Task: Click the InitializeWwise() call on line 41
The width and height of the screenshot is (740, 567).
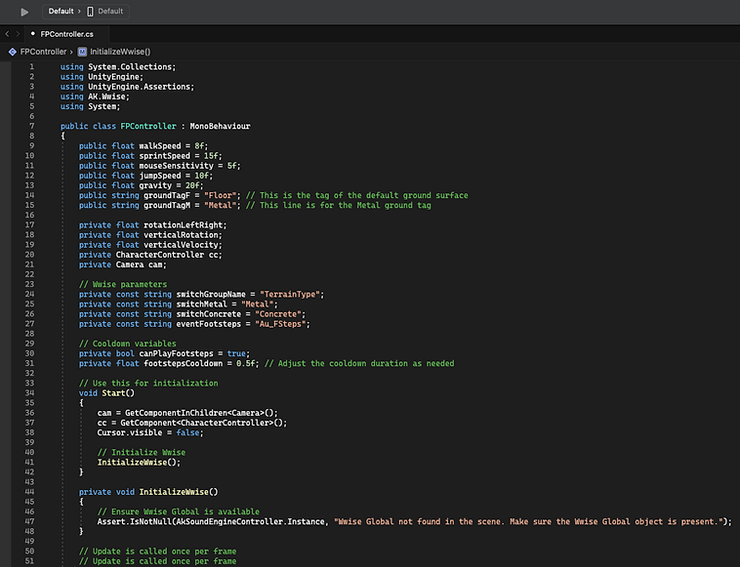Action: point(139,462)
